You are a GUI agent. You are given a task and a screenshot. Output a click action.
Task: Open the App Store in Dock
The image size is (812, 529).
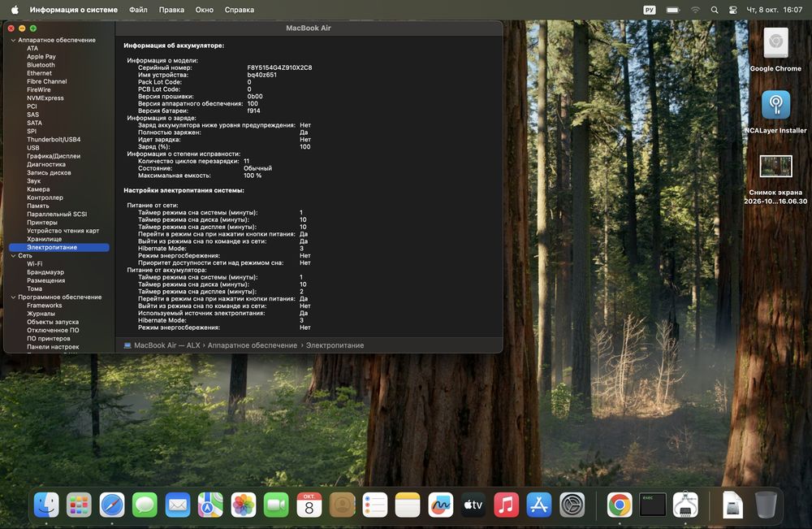pos(539,505)
